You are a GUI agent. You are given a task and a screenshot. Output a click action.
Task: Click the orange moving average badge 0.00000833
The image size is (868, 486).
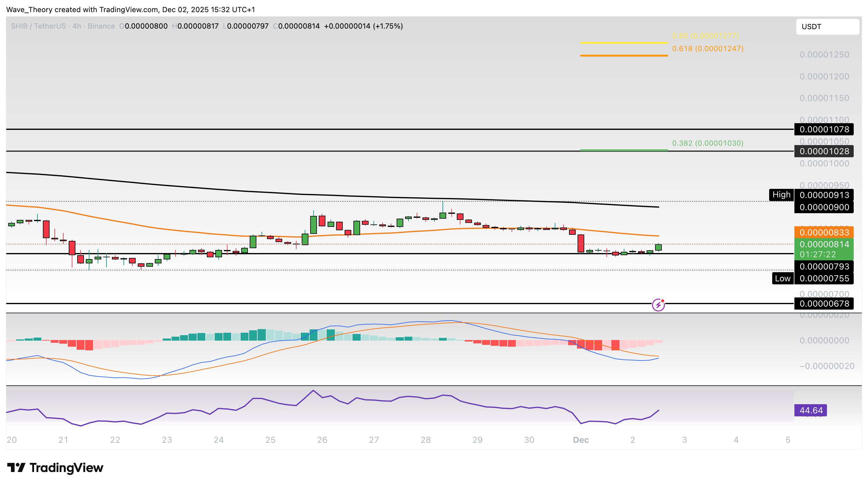[824, 232]
